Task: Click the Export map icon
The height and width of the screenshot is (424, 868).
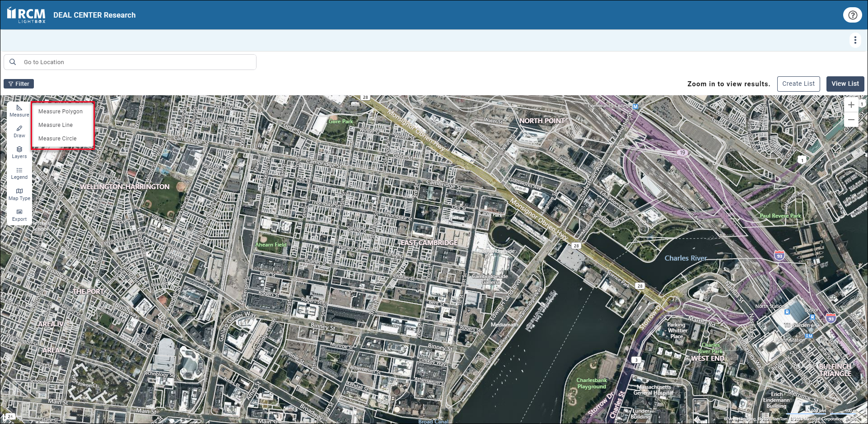Action: (19, 215)
